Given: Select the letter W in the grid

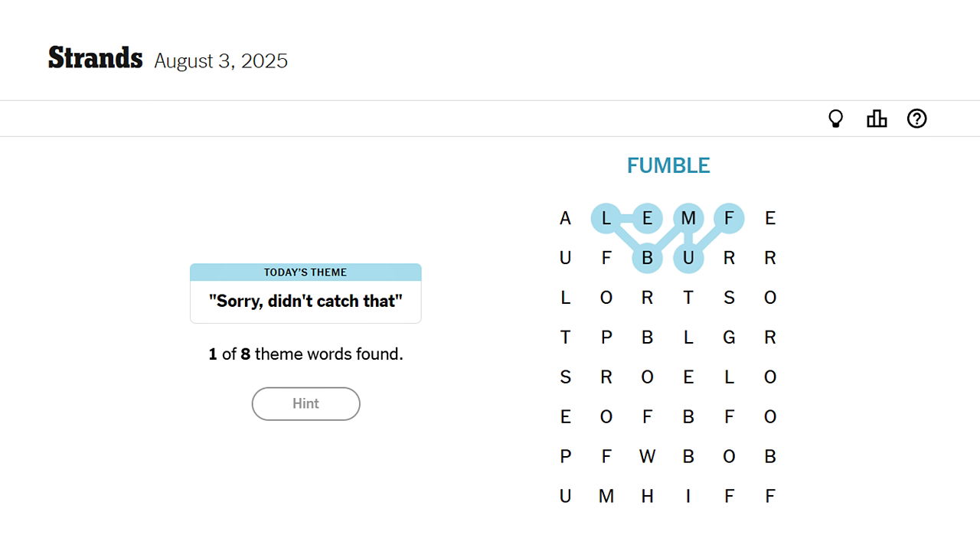Looking at the screenshot, I should tap(647, 457).
